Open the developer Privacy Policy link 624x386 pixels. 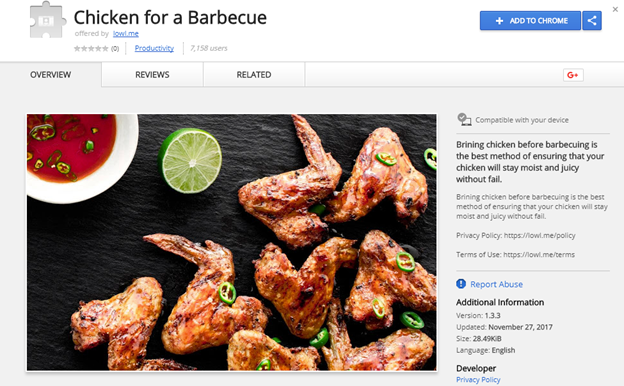pyautogui.click(x=478, y=380)
